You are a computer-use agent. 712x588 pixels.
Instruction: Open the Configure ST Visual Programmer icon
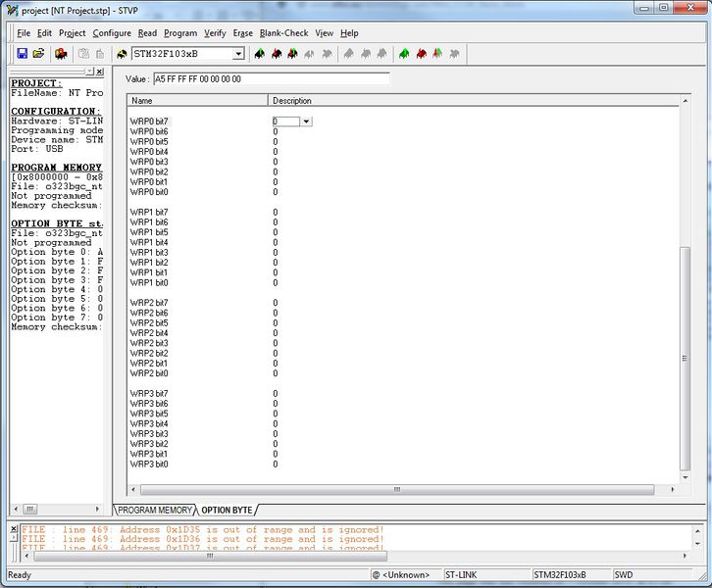coord(61,53)
